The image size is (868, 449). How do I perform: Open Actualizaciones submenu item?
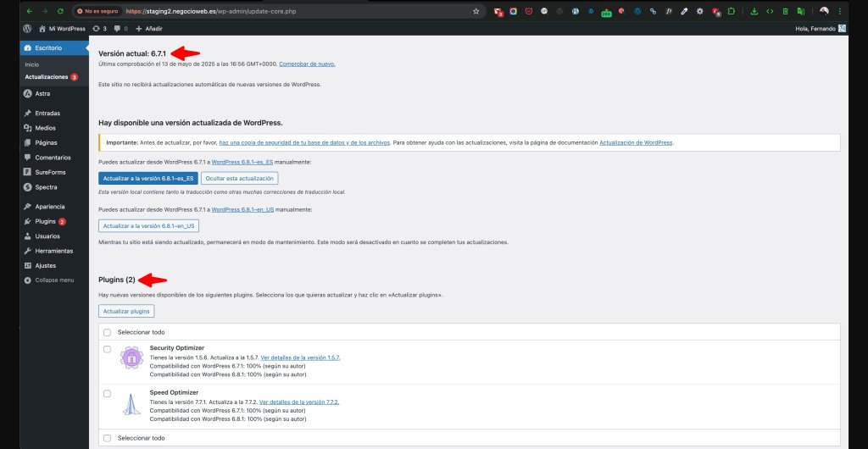coord(51,77)
